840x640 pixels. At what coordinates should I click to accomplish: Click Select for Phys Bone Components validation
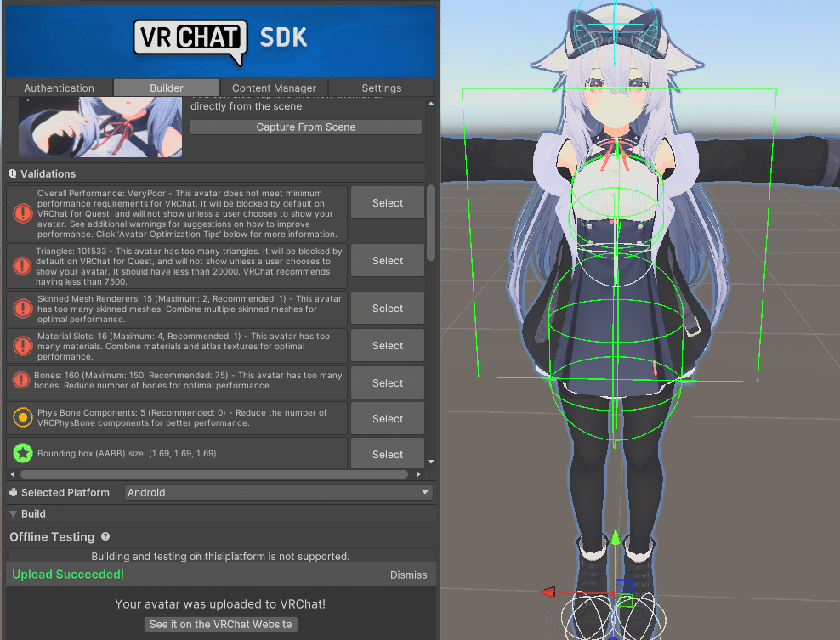click(x=388, y=419)
